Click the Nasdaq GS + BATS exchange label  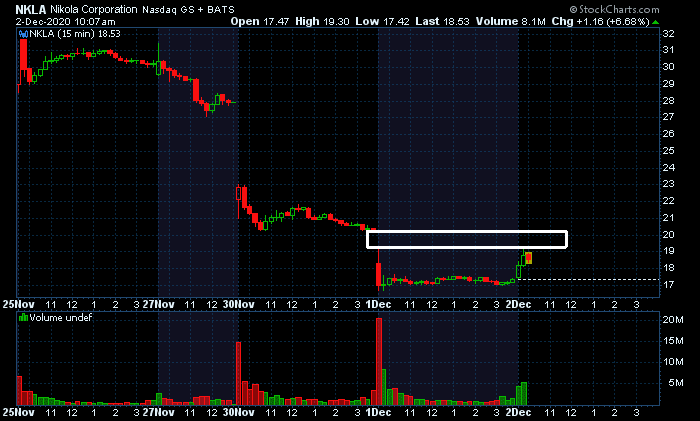(188, 9)
